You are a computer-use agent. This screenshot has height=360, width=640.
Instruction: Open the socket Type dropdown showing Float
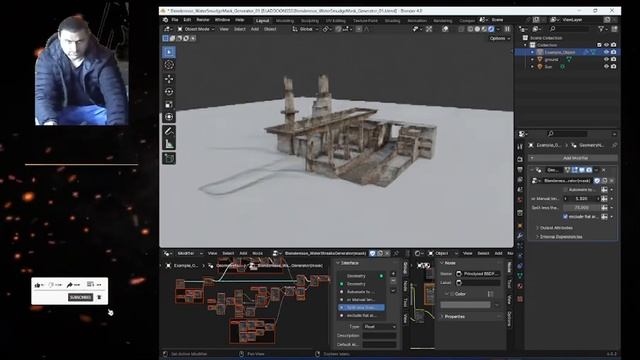click(x=380, y=327)
